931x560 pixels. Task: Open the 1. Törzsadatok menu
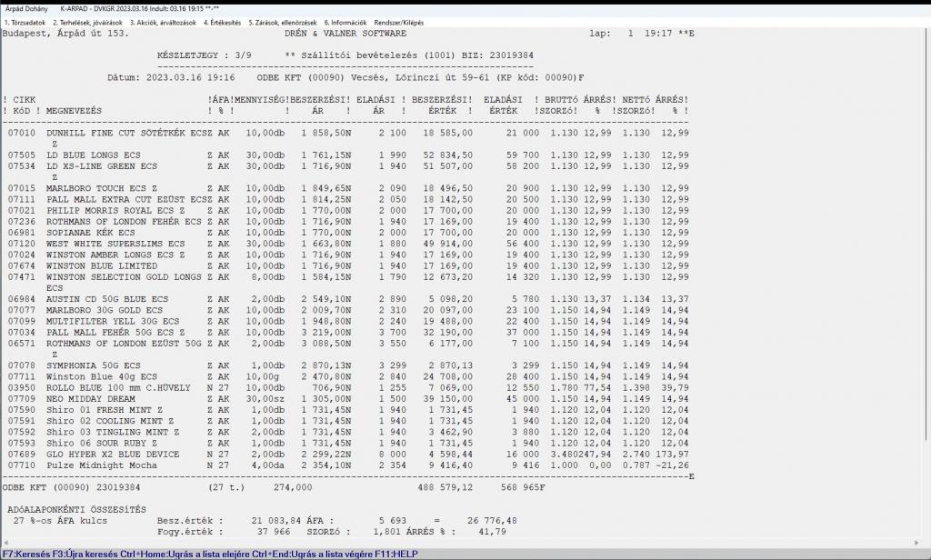point(25,22)
